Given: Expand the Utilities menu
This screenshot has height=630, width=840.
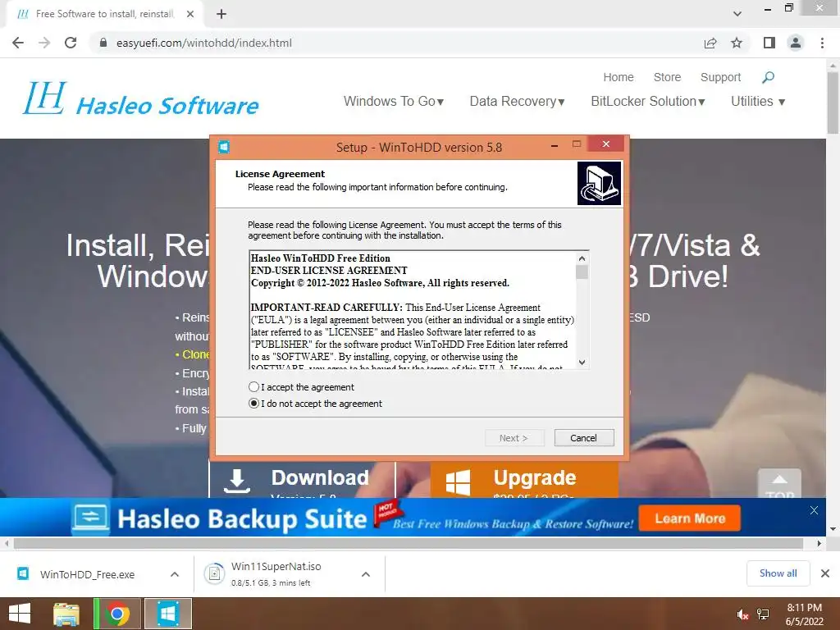Looking at the screenshot, I should tap(757, 101).
